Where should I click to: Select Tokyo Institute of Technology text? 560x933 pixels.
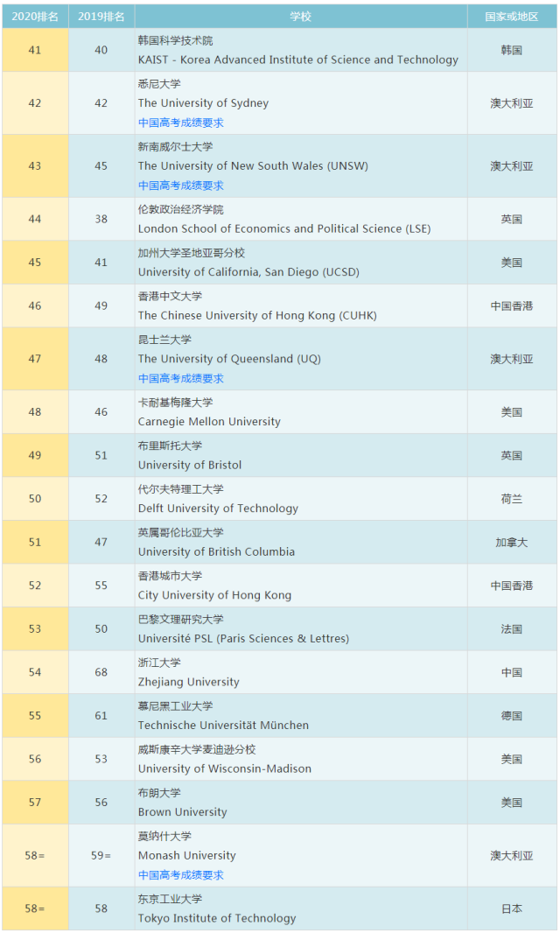pos(217,919)
